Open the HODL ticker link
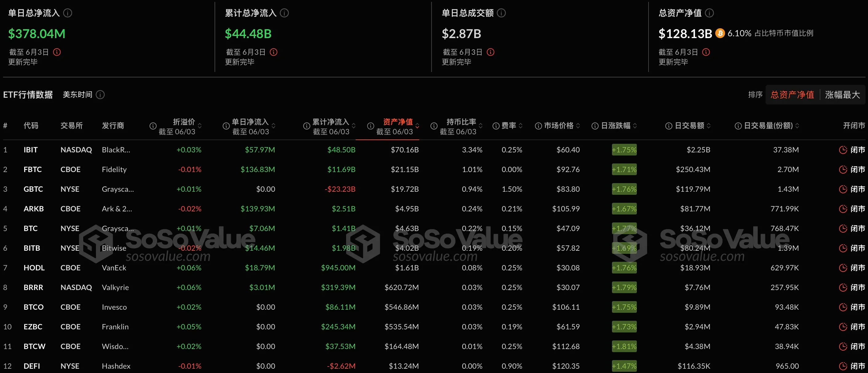 34,268
